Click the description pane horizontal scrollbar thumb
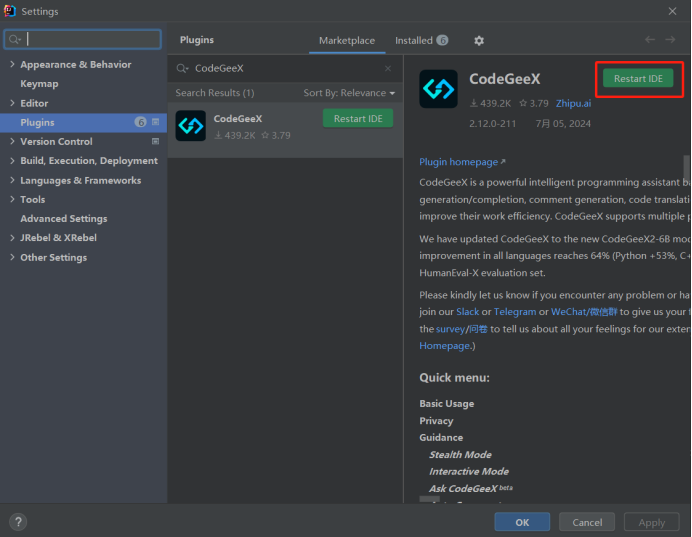 pyautogui.click(x=429, y=499)
